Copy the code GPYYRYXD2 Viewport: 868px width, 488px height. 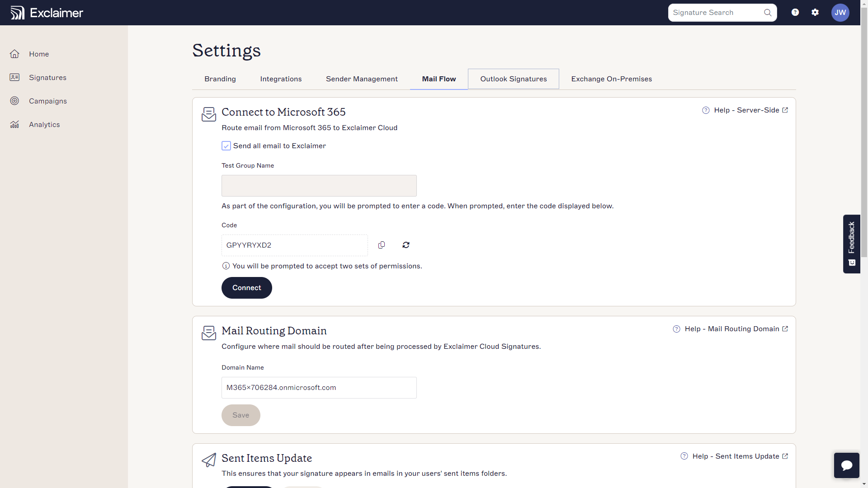click(x=381, y=245)
